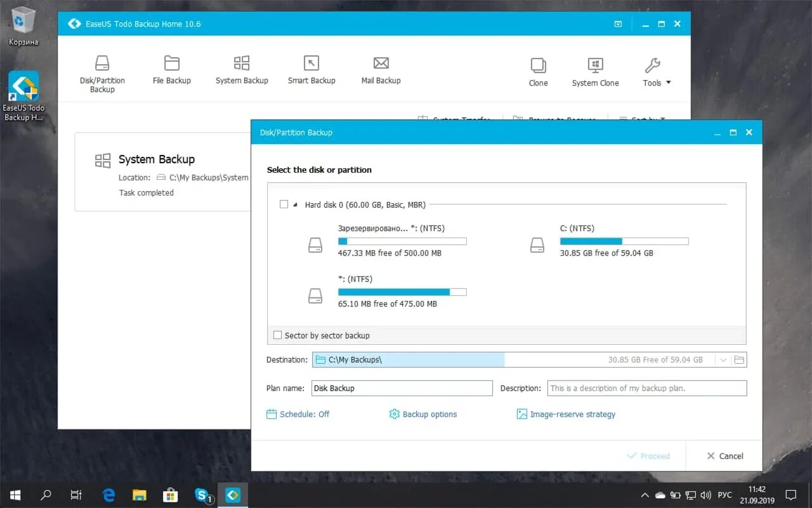The image size is (812, 508).
Task: Select the Clone icon
Action: [538, 70]
